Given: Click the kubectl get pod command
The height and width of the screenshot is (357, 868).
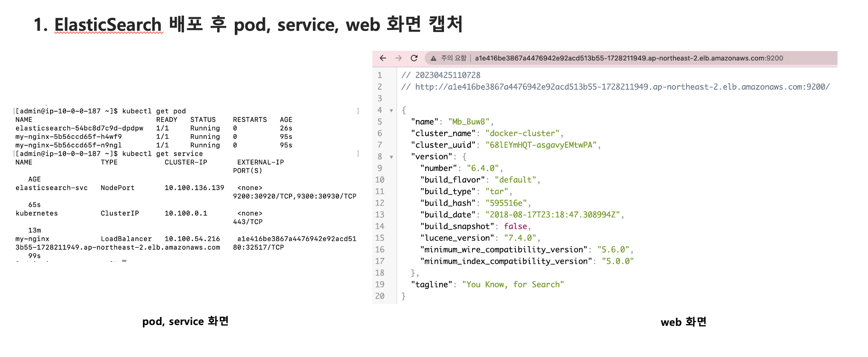Looking at the screenshot, I should click(x=154, y=111).
